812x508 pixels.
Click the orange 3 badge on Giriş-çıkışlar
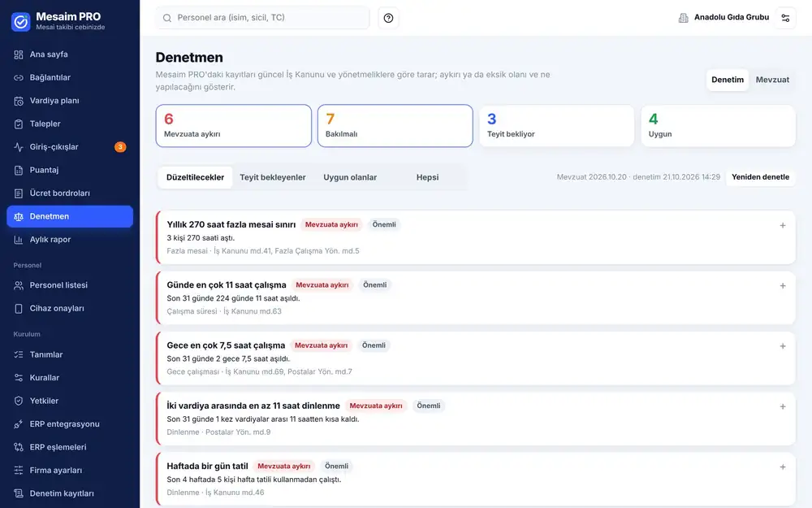(x=120, y=147)
